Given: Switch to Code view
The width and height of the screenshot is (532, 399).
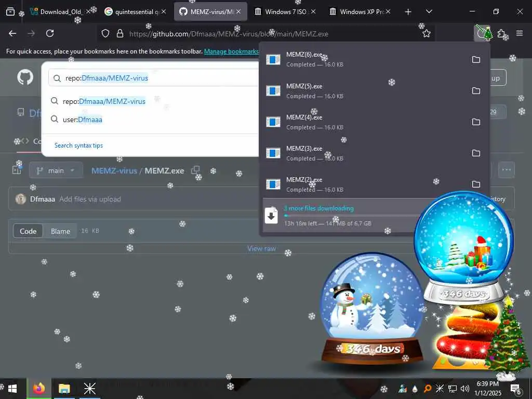Looking at the screenshot, I should [x=28, y=231].
